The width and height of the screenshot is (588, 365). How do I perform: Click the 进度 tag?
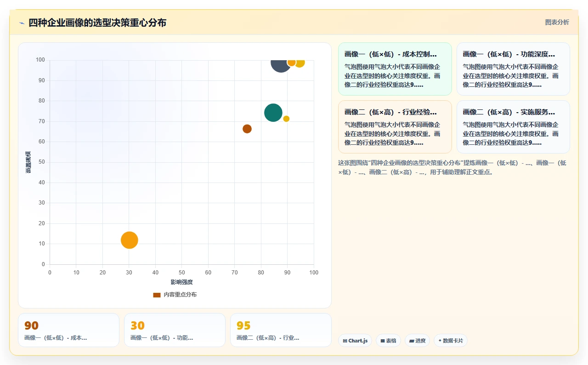417,341
